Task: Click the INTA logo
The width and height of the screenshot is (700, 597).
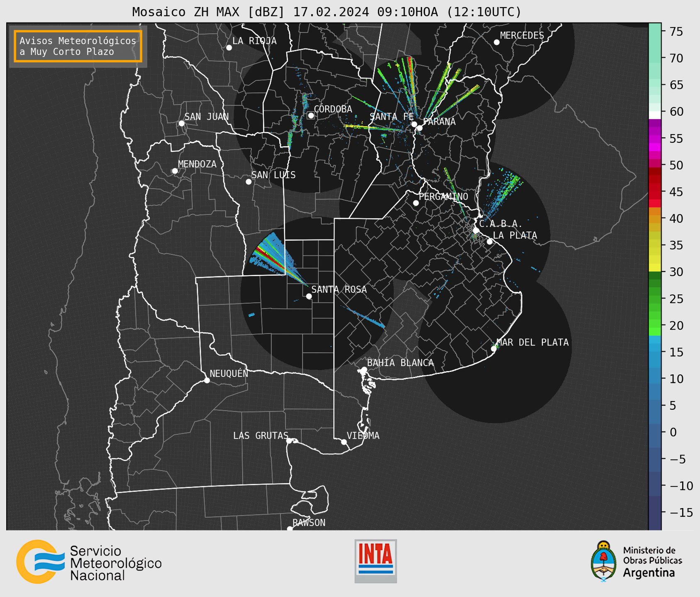Action: coord(376,561)
